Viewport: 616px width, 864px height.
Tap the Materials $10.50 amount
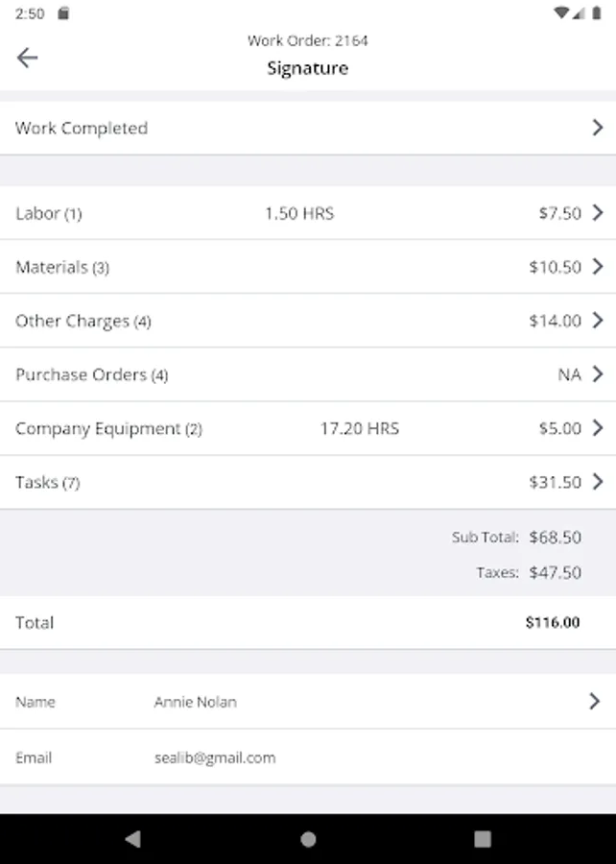click(x=555, y=267)
